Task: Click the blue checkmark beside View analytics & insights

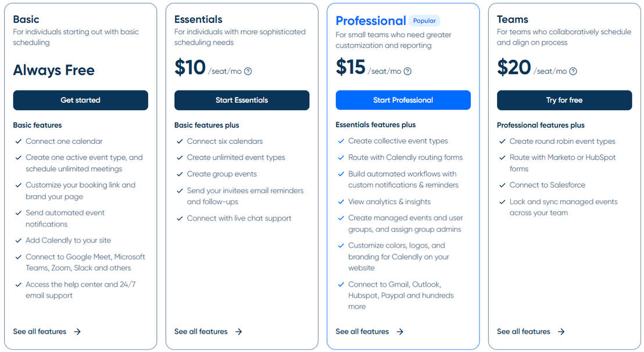Action: coord(341,202)
